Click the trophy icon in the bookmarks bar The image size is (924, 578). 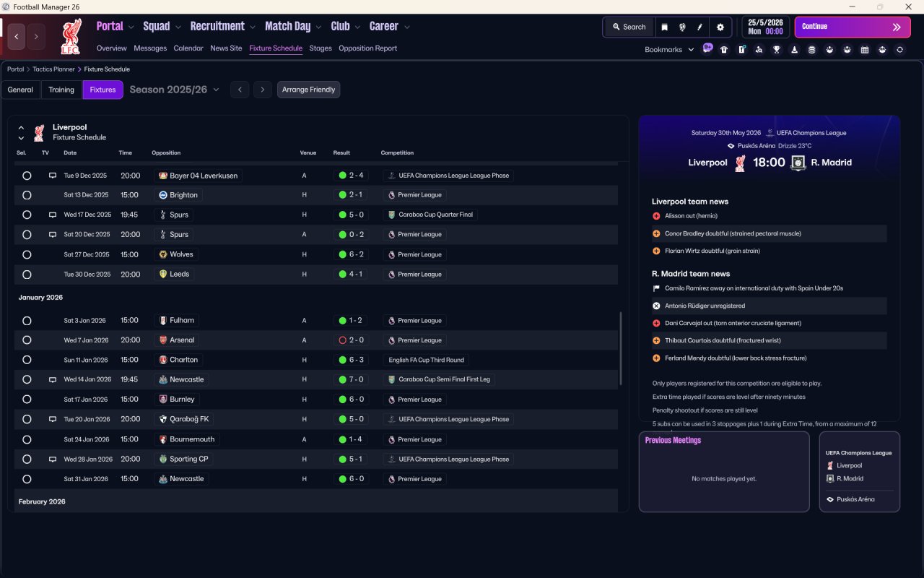point(777,50)
